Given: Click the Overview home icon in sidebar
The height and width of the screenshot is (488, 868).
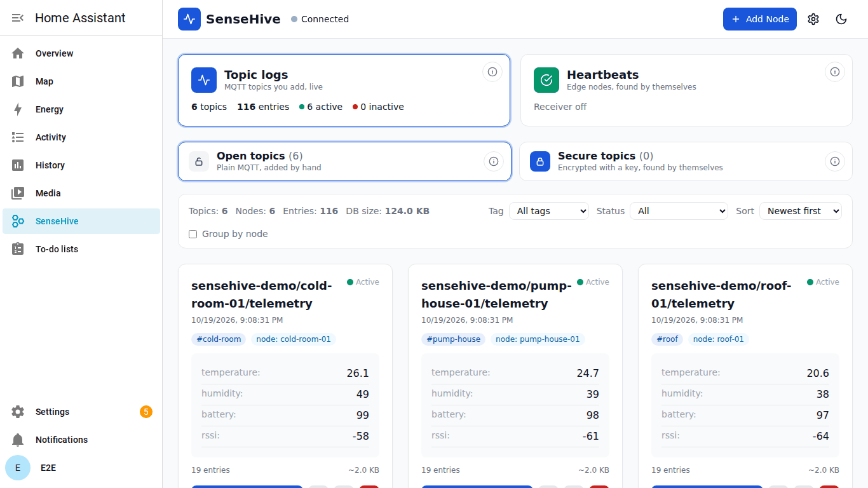Looking at the screenshot, I should [18, 53].
